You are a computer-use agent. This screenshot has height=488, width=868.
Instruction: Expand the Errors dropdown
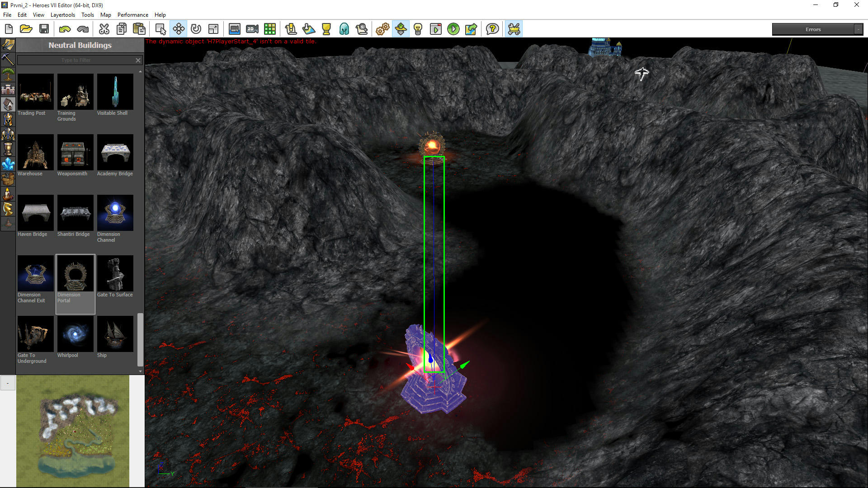[x=858, y=29]
